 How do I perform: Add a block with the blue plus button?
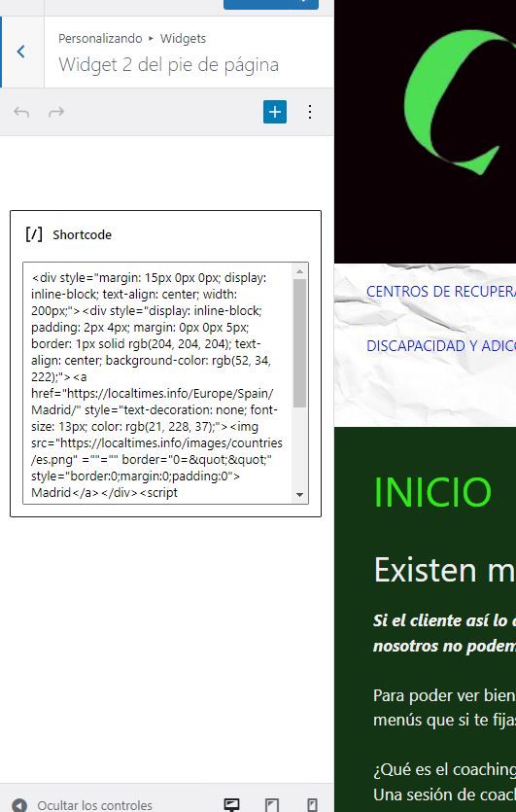[x=275, y=112]
